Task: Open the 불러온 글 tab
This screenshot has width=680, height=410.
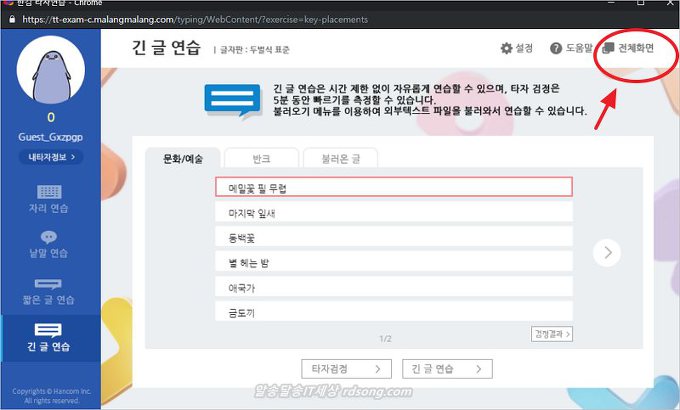Action: click(x=341, y=158)
